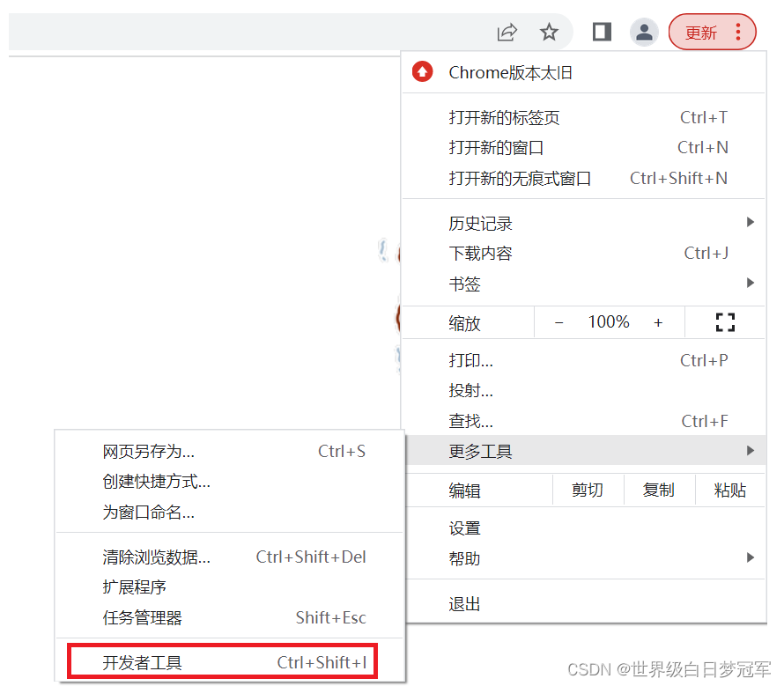Click the user profile avatar icon
Image resolution: width=784 pixels, height=686 pixels.
(x=644, y=32)
